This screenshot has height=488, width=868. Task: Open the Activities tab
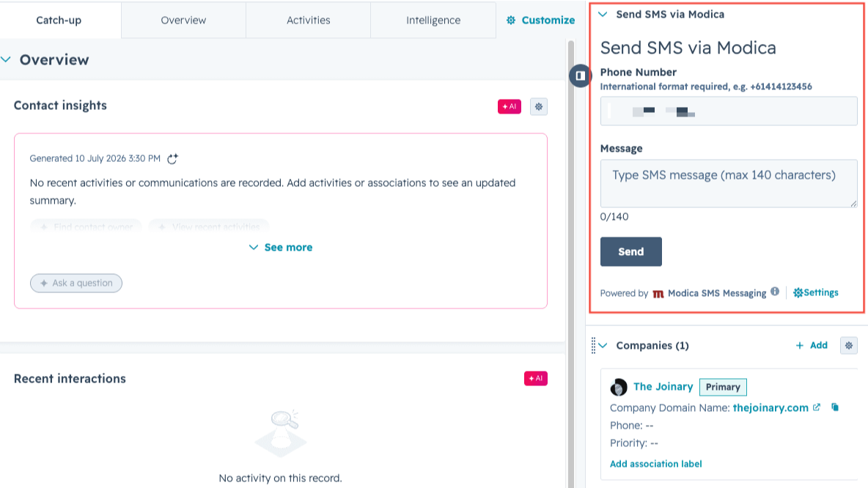tap(309, 20)
